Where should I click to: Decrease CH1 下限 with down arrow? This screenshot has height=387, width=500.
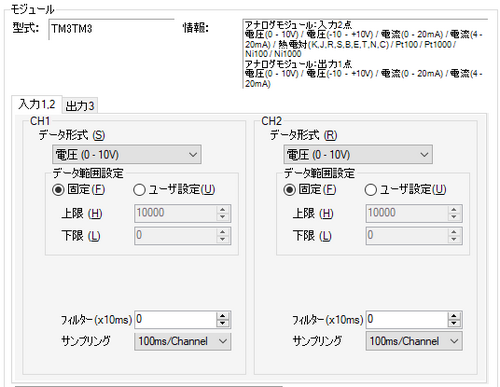tap(223, 240)
